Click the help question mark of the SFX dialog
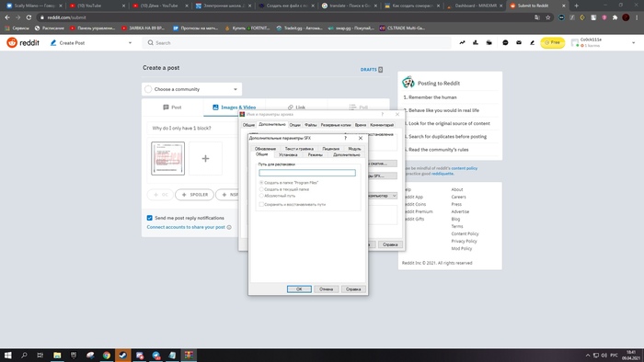 [x=345, y=138]
